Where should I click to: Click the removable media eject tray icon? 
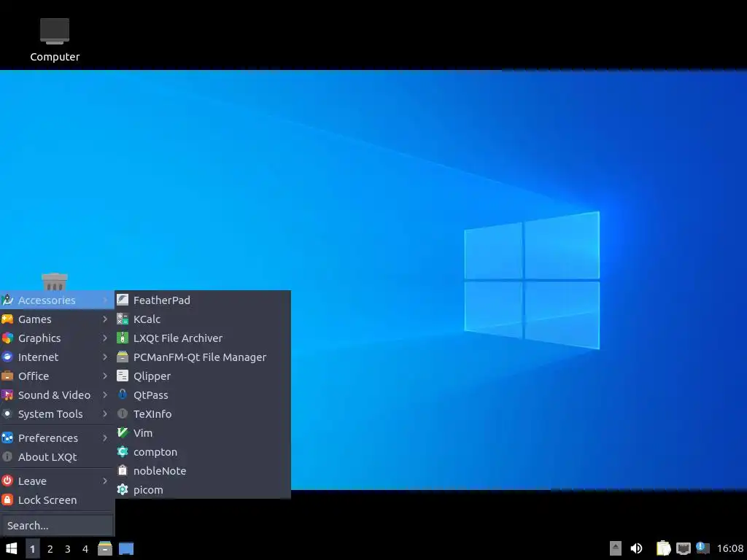click(616, 548)
